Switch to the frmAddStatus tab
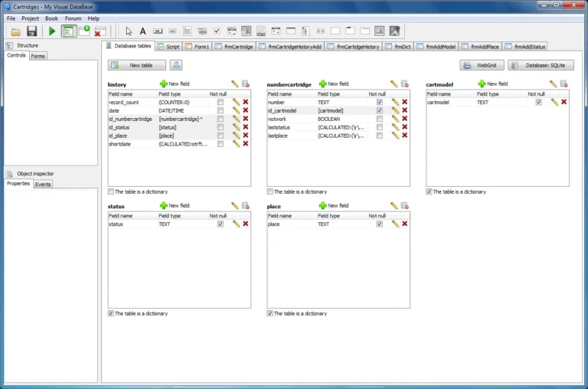 pos(525,47)
